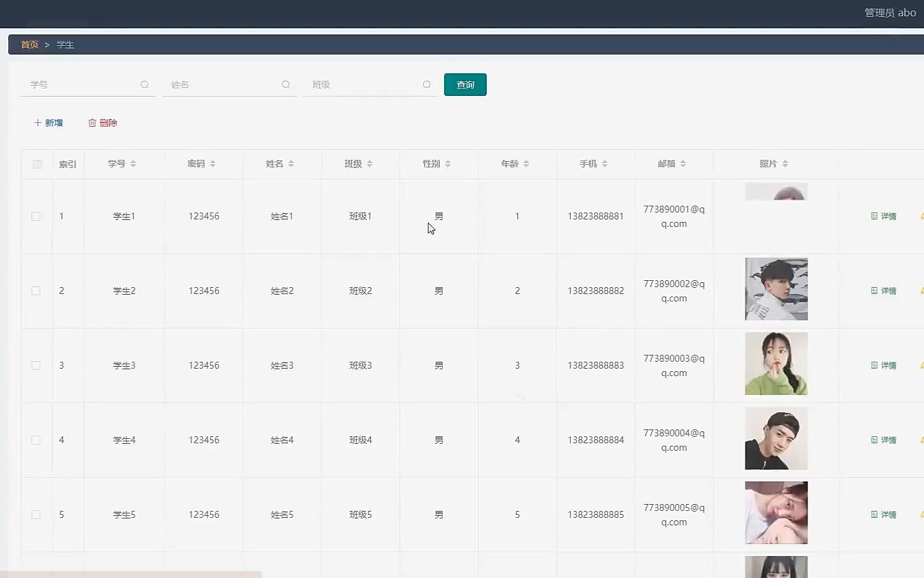Sort table by 手机 column arrows
This screenshot has width=924, height=578.
(x=605, y=164)
